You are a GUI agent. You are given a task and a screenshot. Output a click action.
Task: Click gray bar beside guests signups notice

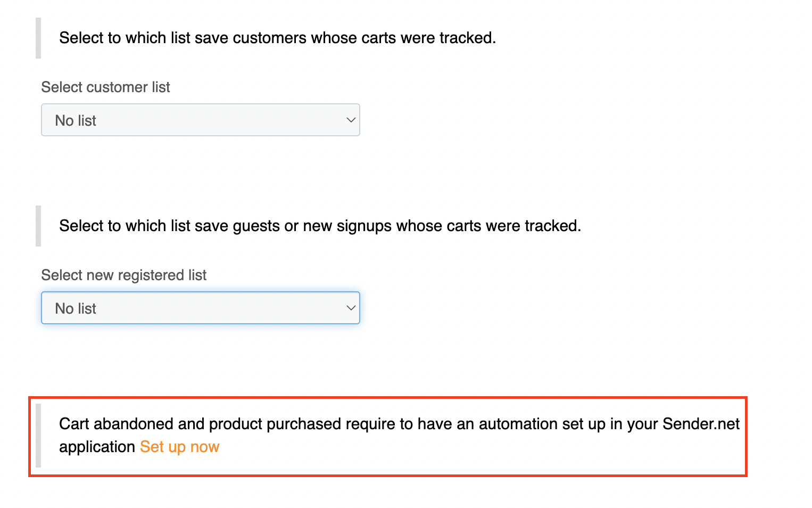click(x=38, y=226)
